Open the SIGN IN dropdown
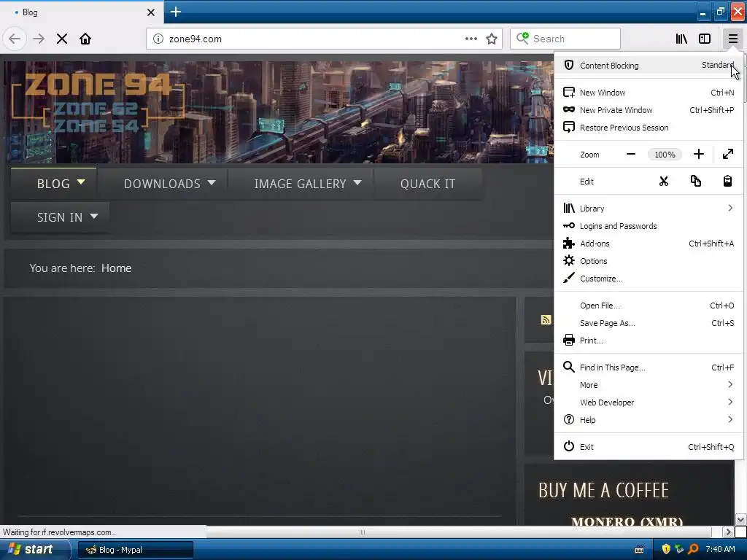 [60, 217]
